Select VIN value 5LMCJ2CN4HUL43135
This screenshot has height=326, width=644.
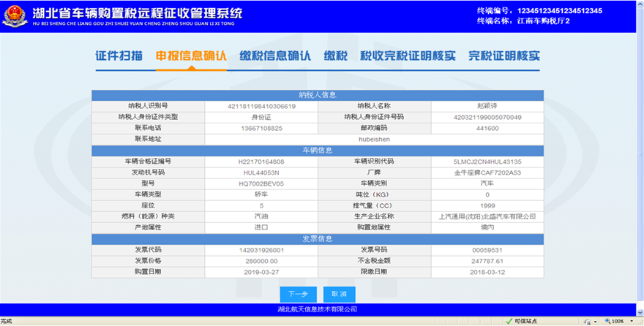point(487,162)
